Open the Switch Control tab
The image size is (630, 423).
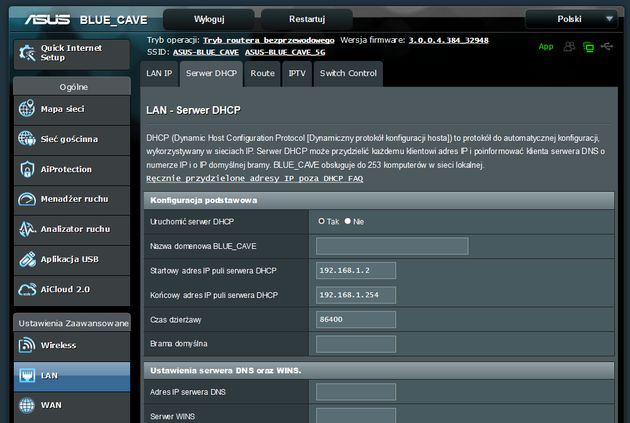(x=348, y=74)
